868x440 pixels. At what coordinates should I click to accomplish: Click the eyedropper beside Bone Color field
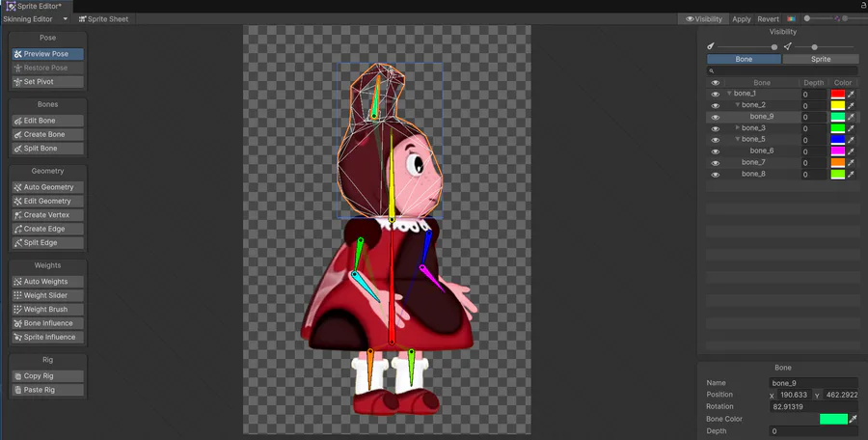(854, 419)
